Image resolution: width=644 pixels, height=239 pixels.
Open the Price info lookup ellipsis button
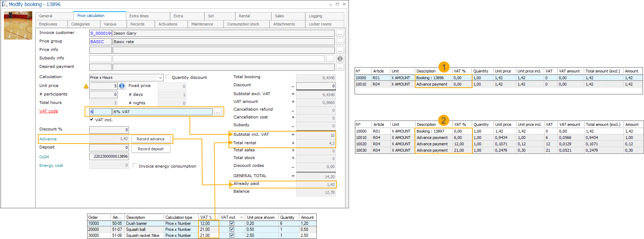click(x=340, y=50)
